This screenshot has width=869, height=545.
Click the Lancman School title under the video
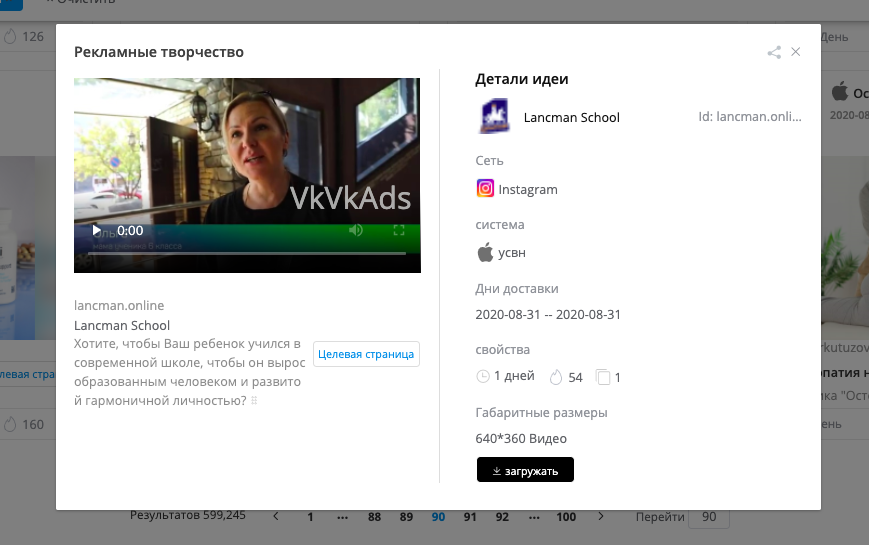(122, 325)
